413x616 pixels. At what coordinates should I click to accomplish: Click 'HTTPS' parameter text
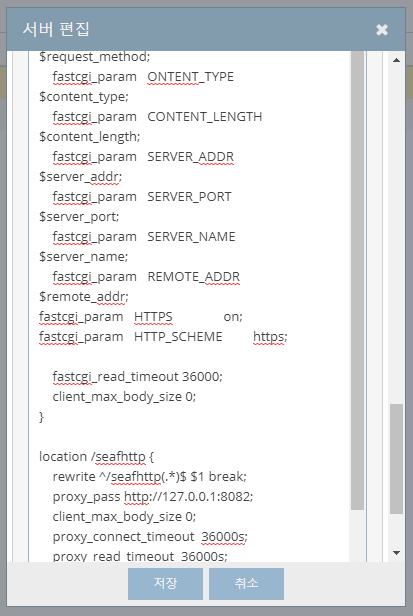(x=153, y=317)
